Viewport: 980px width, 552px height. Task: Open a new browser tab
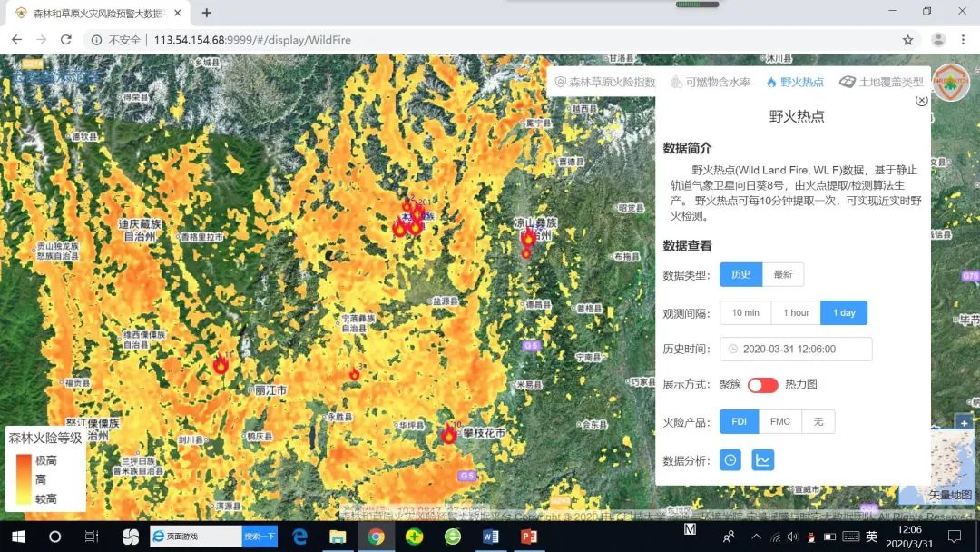click(207, 13)
